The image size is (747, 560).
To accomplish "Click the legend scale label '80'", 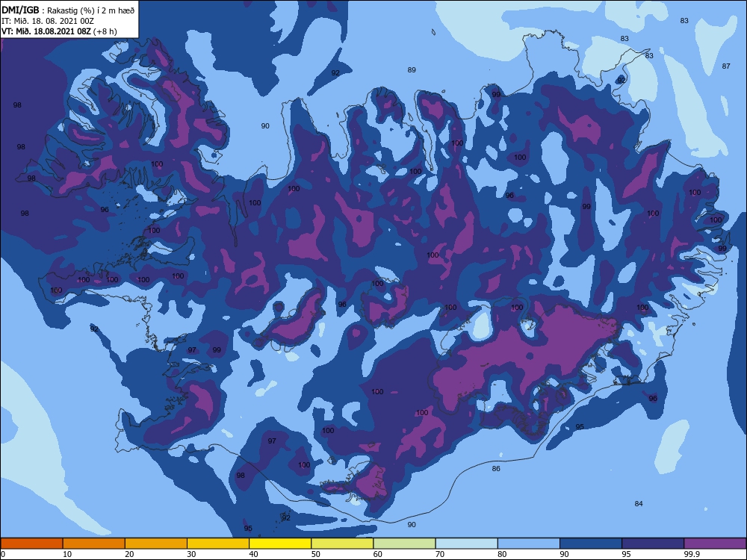I will click(x=502, y=554).
